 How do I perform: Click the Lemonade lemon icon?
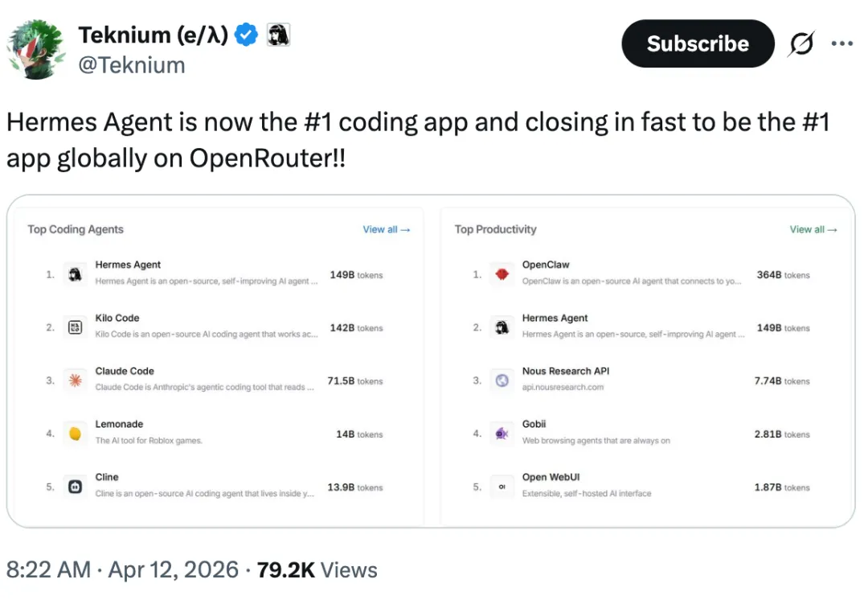pyautogui.click(x=75, y=434)
